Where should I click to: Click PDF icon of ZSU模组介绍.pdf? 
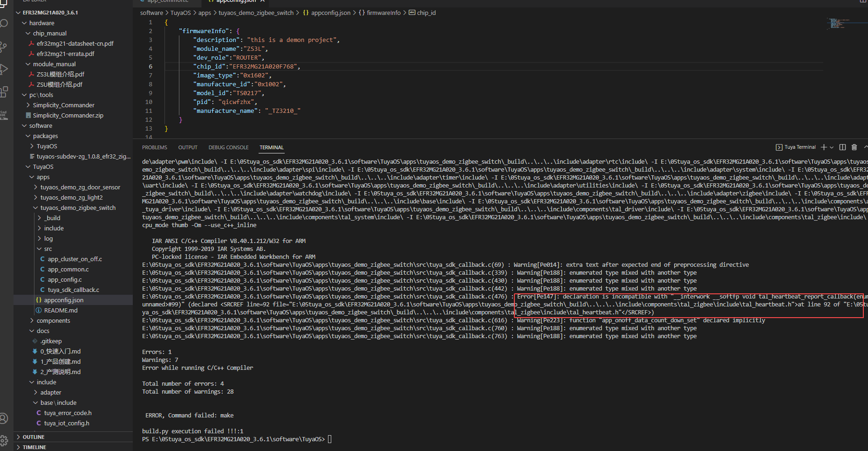[x=32, y=84]
